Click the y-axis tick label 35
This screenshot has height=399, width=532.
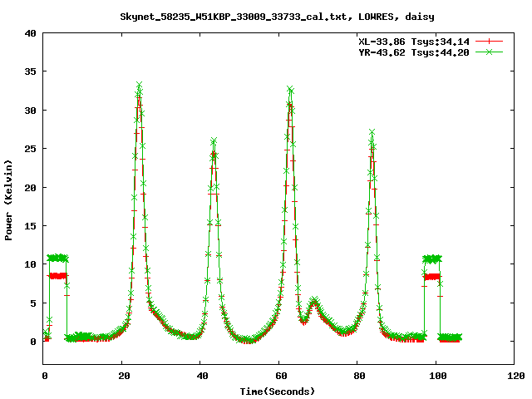click(x=30, y=71)
